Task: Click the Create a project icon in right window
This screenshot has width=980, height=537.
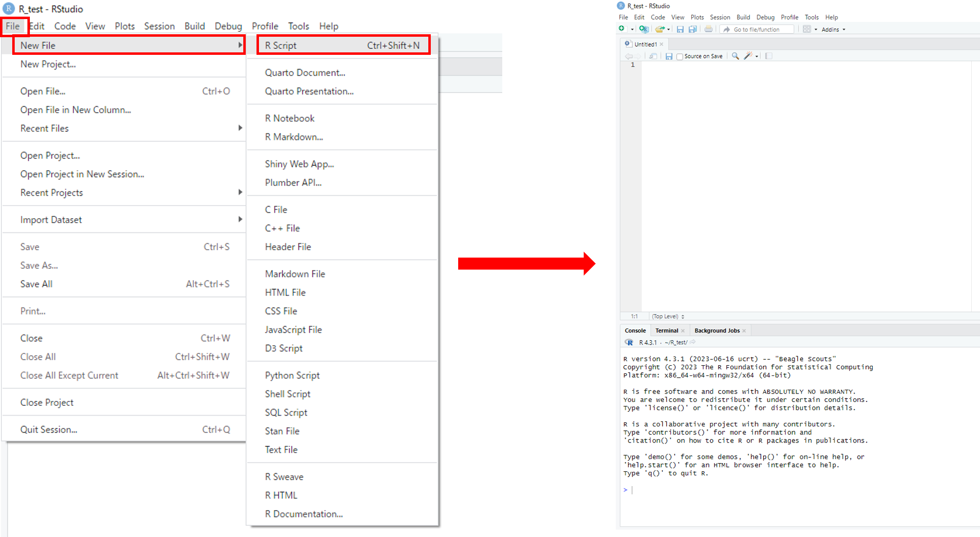Action: coord(644,29)
